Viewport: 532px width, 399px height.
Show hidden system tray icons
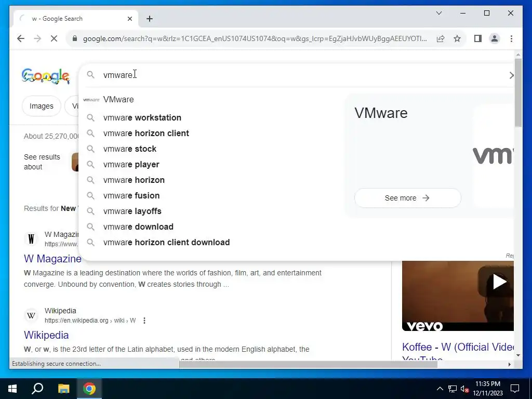pos(440,389)
